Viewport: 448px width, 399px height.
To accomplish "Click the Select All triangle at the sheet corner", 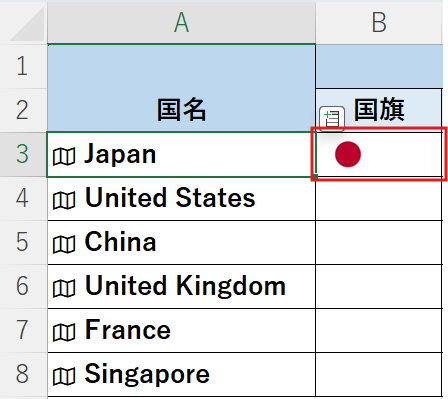I will (27, 24).
